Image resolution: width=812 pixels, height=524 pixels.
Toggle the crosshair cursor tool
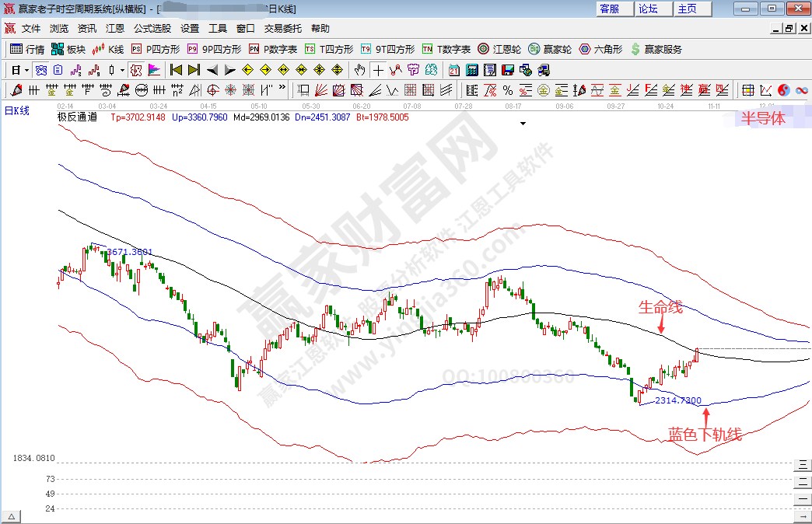378,69
